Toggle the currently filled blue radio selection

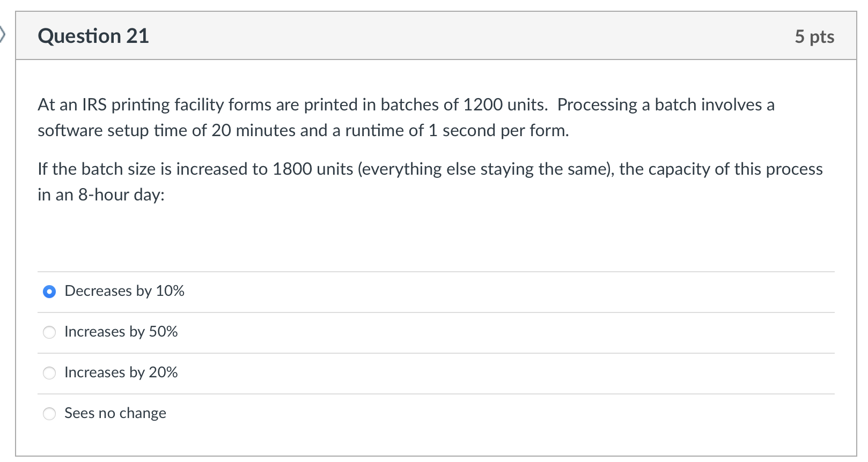point(49,292)
